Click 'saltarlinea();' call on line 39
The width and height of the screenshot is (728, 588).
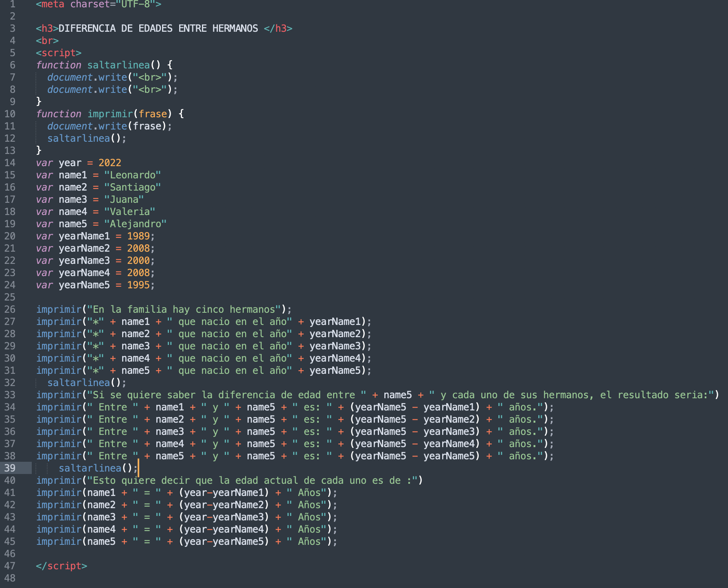99,468
